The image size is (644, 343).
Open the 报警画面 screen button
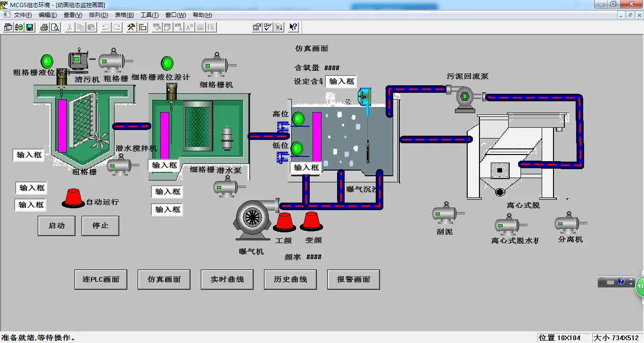pos(353,279)
